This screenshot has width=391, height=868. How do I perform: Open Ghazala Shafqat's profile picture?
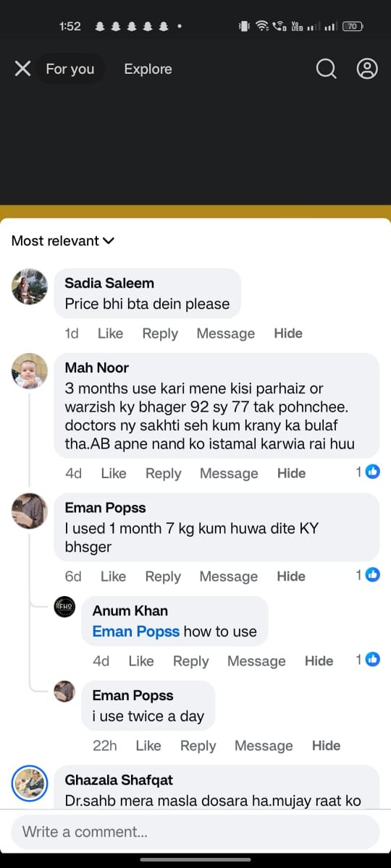coord(30,784)
